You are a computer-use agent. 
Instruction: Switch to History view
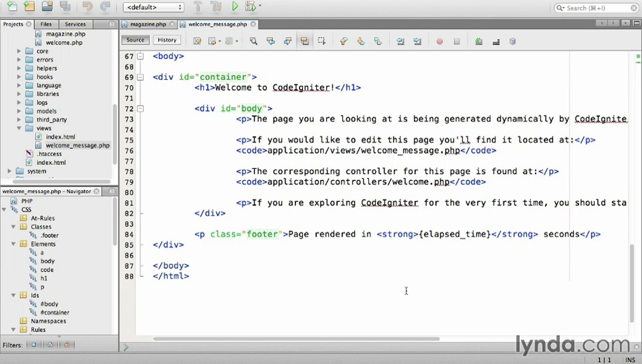pos(167,40)
